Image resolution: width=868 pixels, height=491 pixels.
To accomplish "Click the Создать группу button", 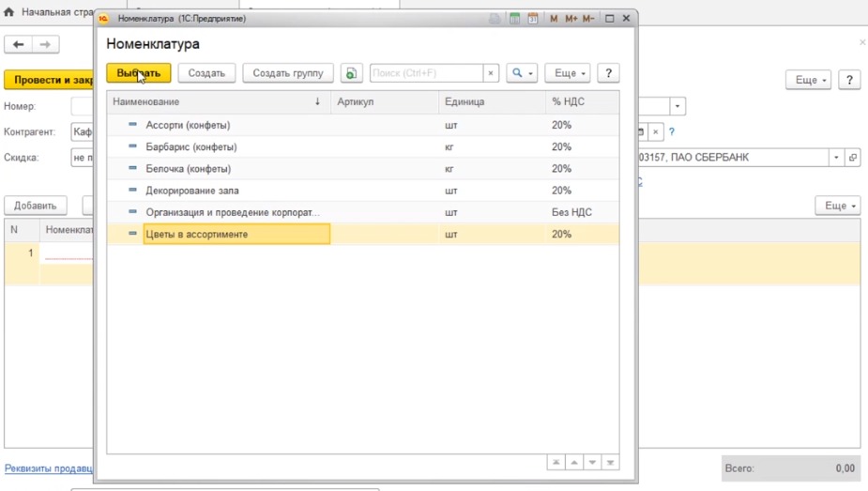I will 287,73.
